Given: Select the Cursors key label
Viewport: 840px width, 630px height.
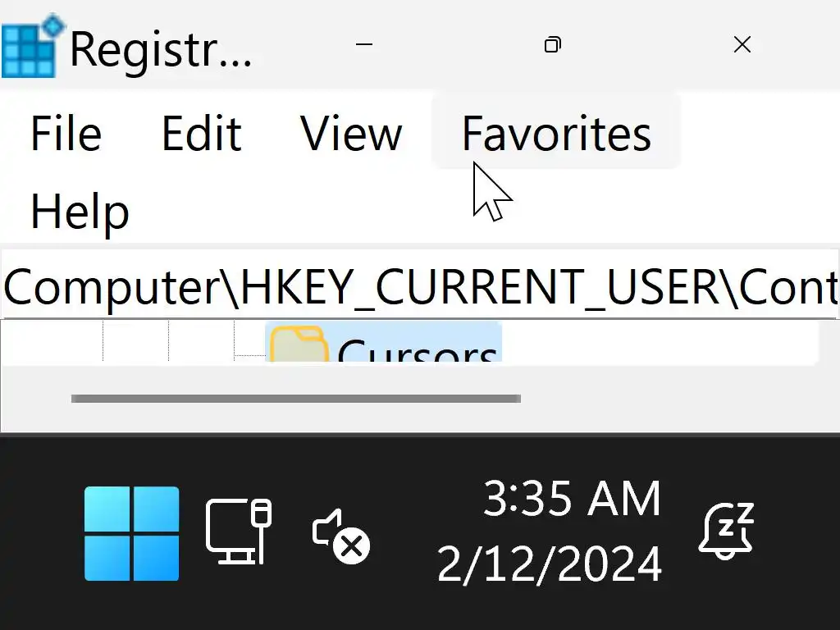Looking at the screenshot, I should pos(417,351).
